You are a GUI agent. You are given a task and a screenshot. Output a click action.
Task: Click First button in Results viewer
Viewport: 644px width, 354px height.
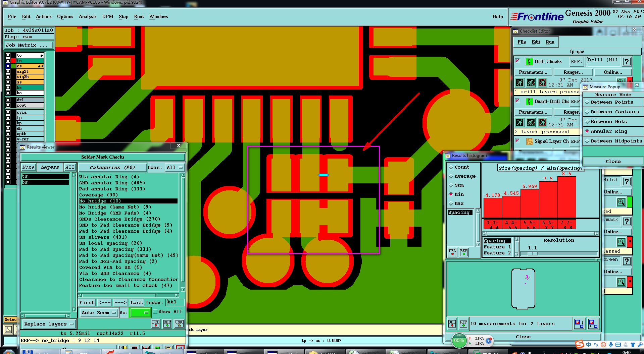[x=87, y=303]
